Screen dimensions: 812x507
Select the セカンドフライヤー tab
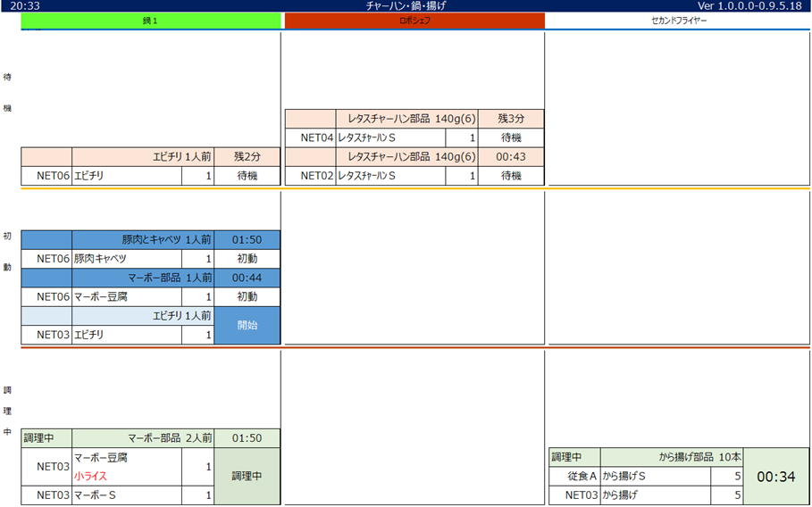[678, 21]
